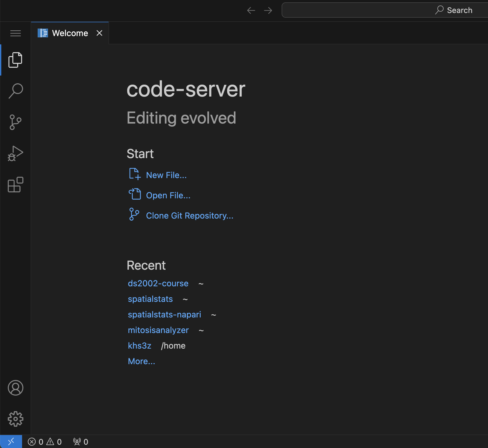488x448 pixels.
Task: Open the Manage settings gear icon
Action: 15,418
